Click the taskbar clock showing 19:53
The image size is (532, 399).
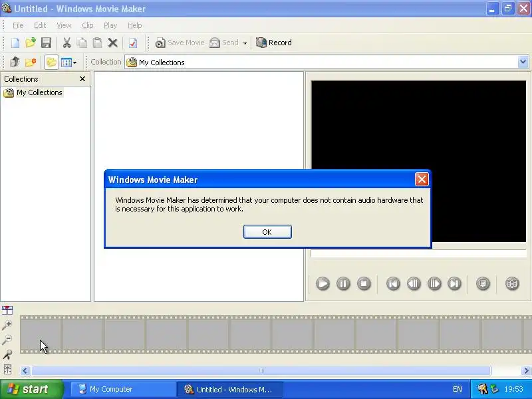pyautogui.click(x=513, y=389)
